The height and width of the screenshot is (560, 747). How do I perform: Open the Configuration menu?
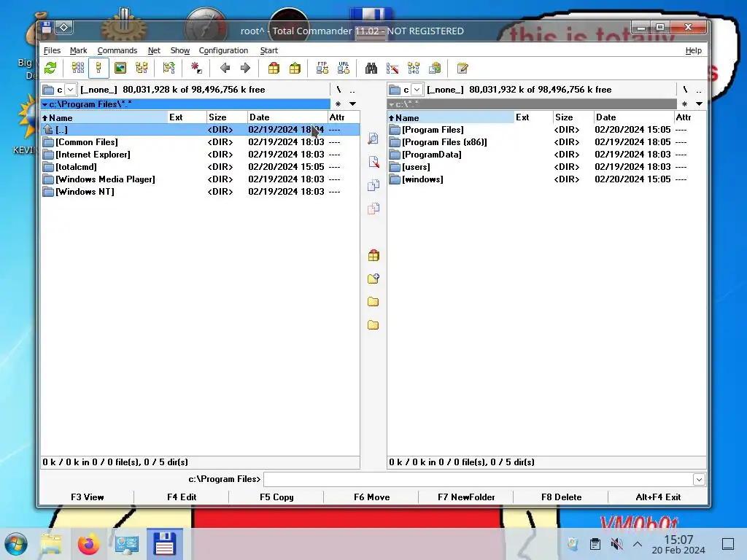pos(223,50)
